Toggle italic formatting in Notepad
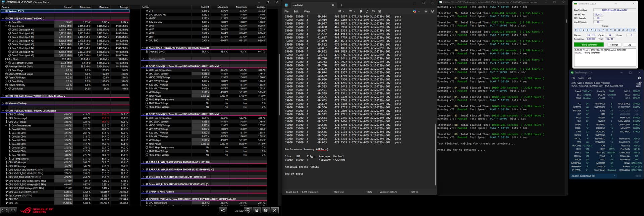Image resolution: width=644 pixels, height=216 pixels. point(367,11)
